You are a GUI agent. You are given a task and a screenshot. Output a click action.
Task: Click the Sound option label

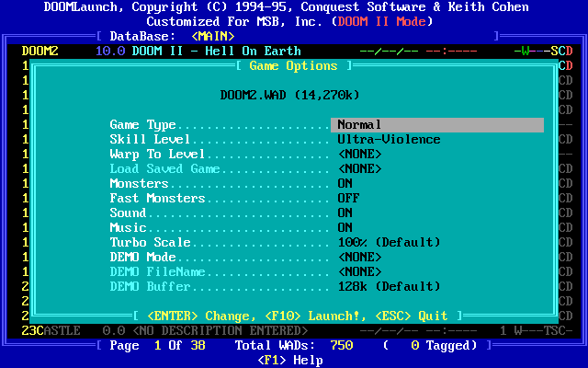tap(128, 213)
